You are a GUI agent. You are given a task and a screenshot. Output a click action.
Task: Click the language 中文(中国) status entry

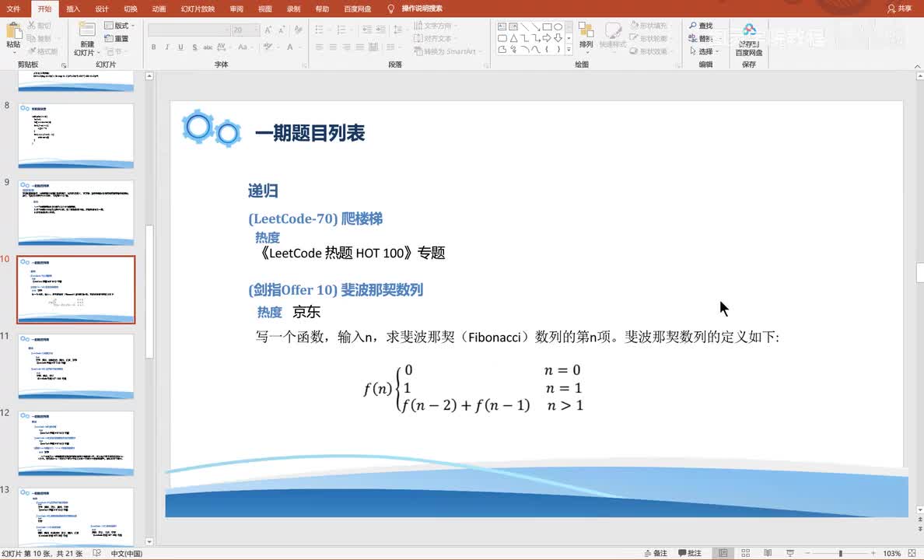pyautogui.click(x=127, y=553)
